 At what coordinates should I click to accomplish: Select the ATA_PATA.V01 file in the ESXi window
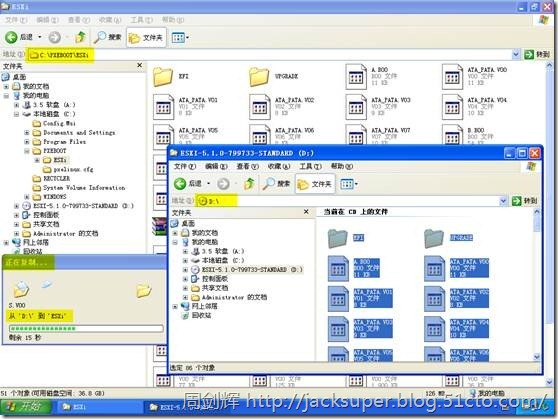(186, 106)
